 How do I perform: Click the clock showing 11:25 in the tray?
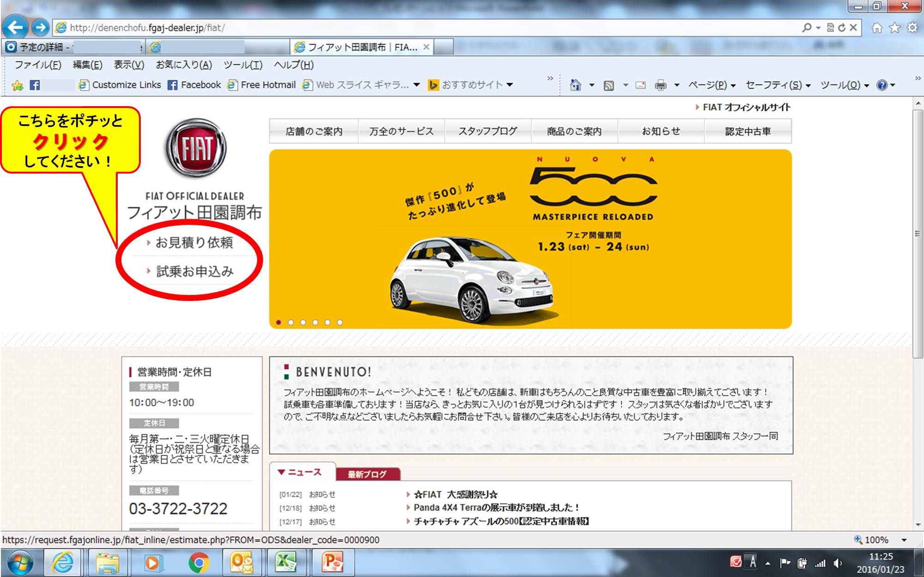pyautogui.click(x=881, y=557)
